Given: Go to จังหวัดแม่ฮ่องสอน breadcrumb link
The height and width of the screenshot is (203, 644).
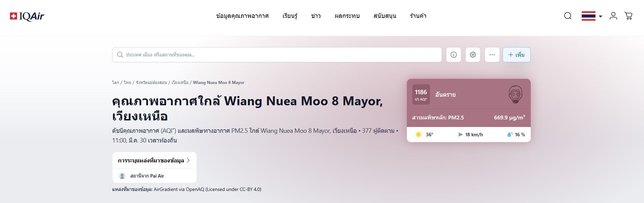Looking at the screenshot, I should point(151,83).
